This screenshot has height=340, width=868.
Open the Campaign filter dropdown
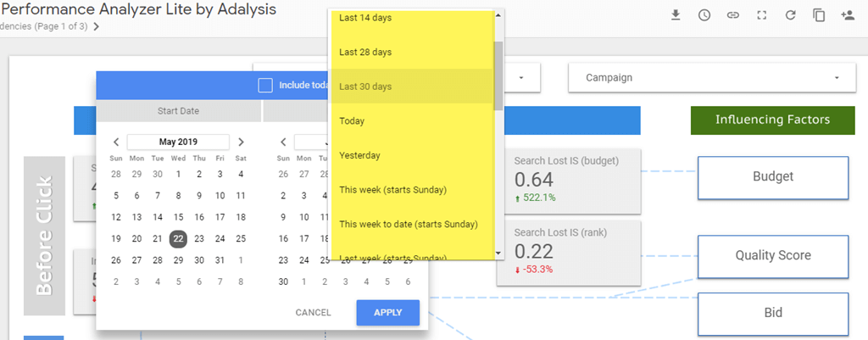point(709,78)
